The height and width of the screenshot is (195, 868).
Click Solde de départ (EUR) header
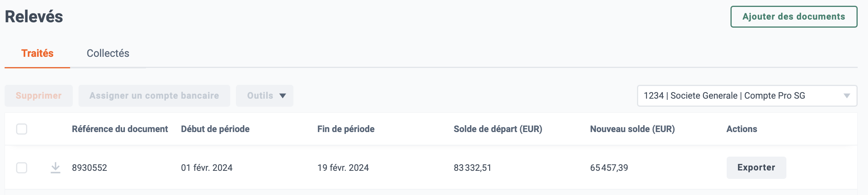click(498, 129)
